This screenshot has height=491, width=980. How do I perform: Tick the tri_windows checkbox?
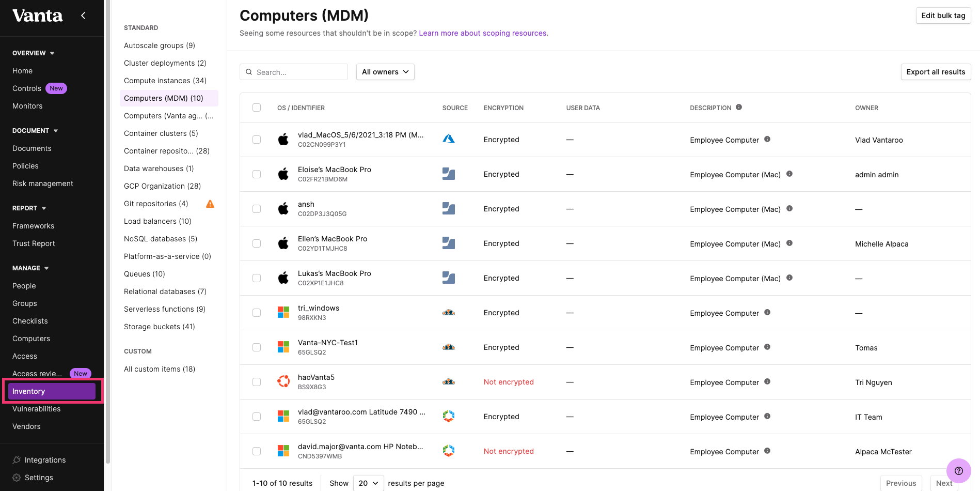257,313
